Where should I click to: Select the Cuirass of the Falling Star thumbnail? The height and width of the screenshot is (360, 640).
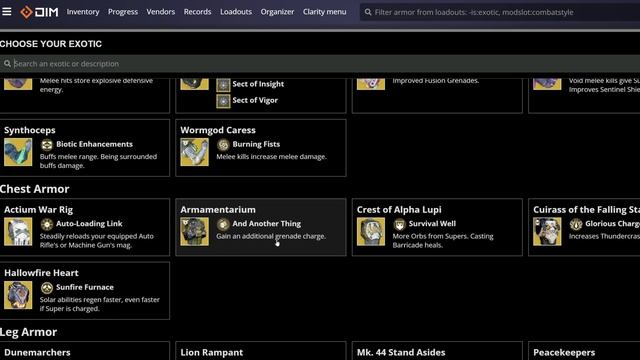(547, 231)
